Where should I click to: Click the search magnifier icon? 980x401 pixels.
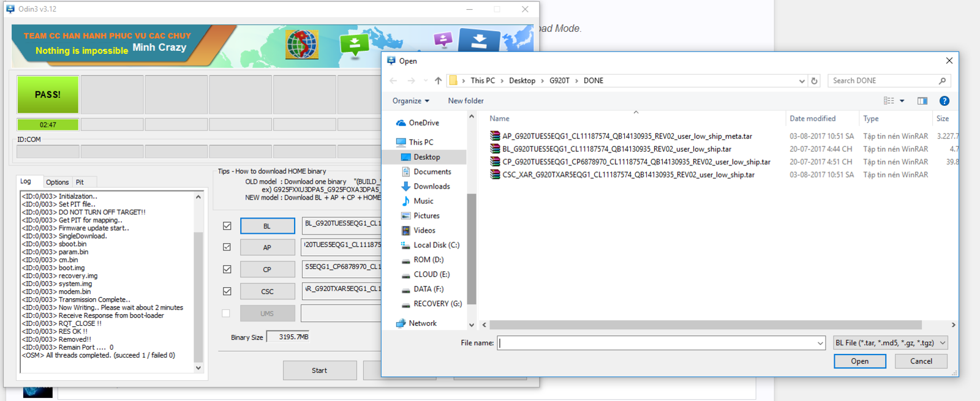click(x=942, y=81)
